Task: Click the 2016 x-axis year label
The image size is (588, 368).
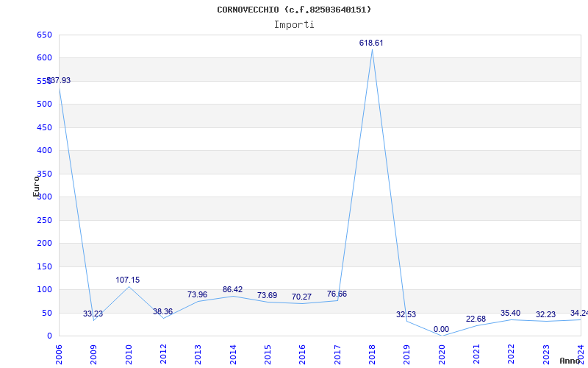Action: click(x=303, y=355)
